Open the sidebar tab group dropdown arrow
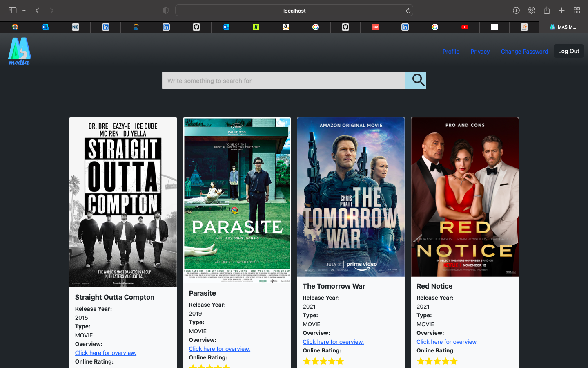The width and height of the screenshot is (588, 368). pyautogui.click(x=24, y=11)
